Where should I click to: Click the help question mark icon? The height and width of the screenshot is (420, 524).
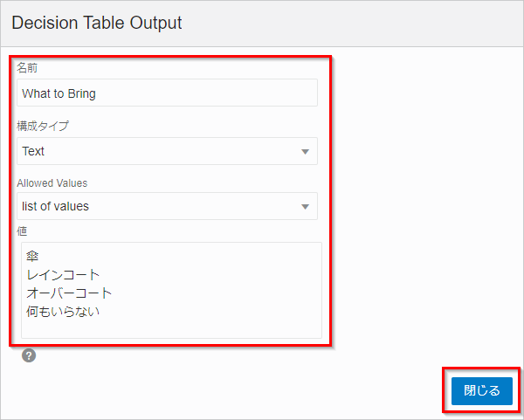[x=29, y=355]
